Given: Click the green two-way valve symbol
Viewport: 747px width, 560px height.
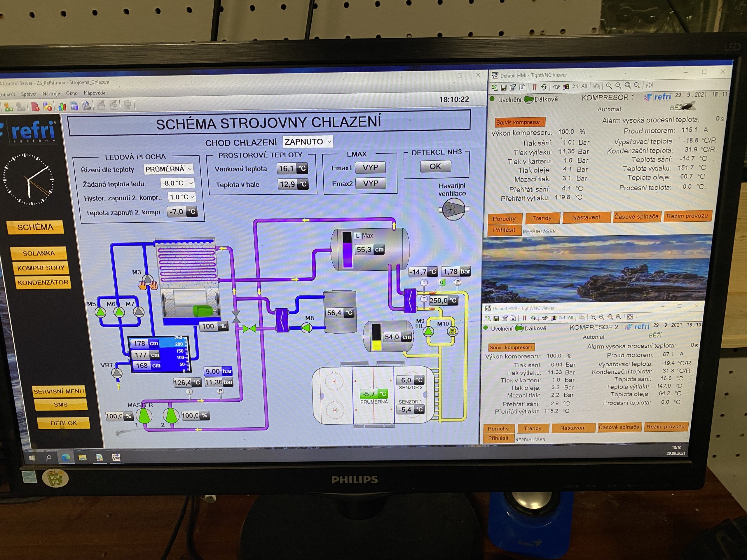Looking at the screenshot, I should 249,328.
